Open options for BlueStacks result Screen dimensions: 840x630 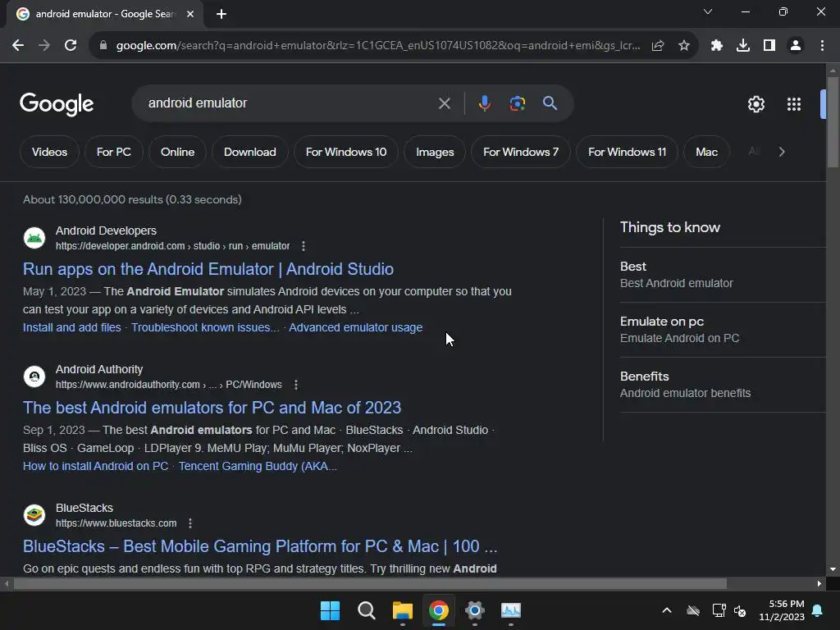190,523
